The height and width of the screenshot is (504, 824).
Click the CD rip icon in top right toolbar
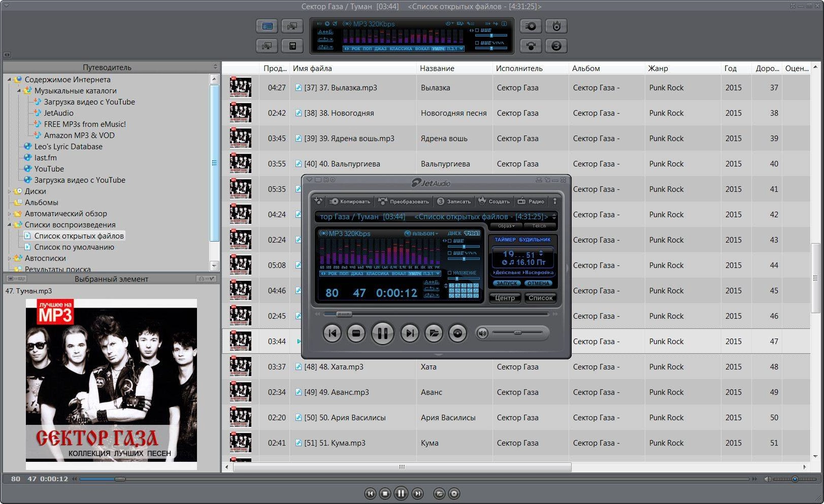531,26
